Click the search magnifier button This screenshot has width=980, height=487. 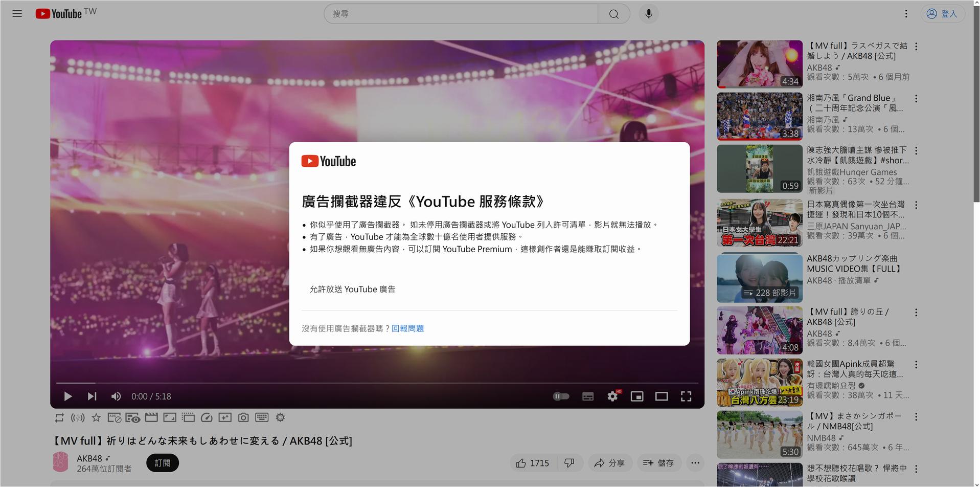tap(613, 14)
